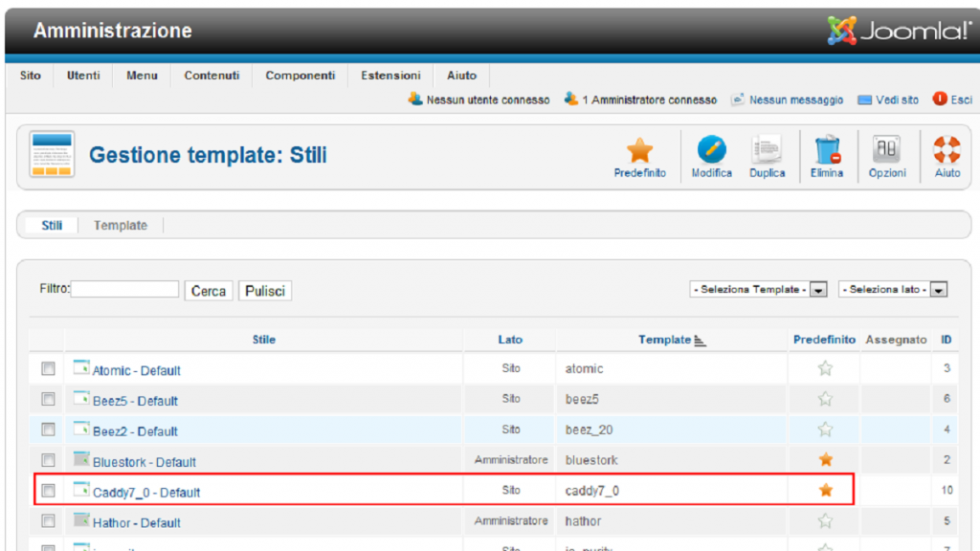
Task: Switch to the Stili tab
Action: click(52, 226)
